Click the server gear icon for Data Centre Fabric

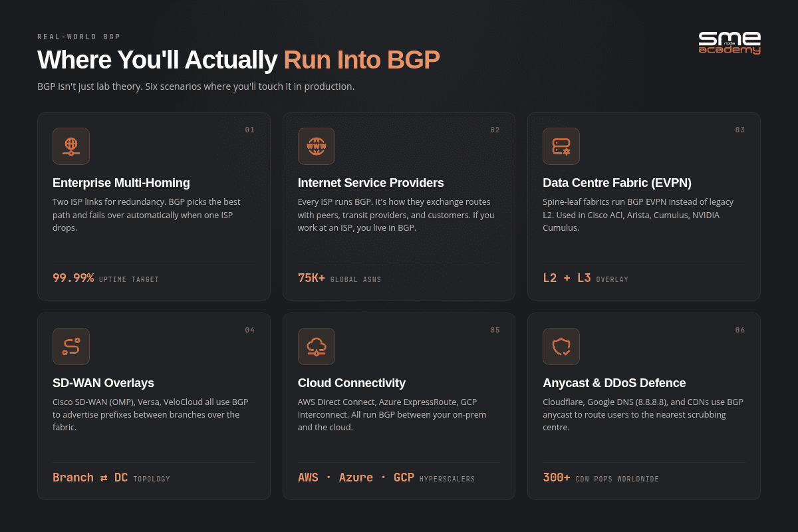click(561, 146)
